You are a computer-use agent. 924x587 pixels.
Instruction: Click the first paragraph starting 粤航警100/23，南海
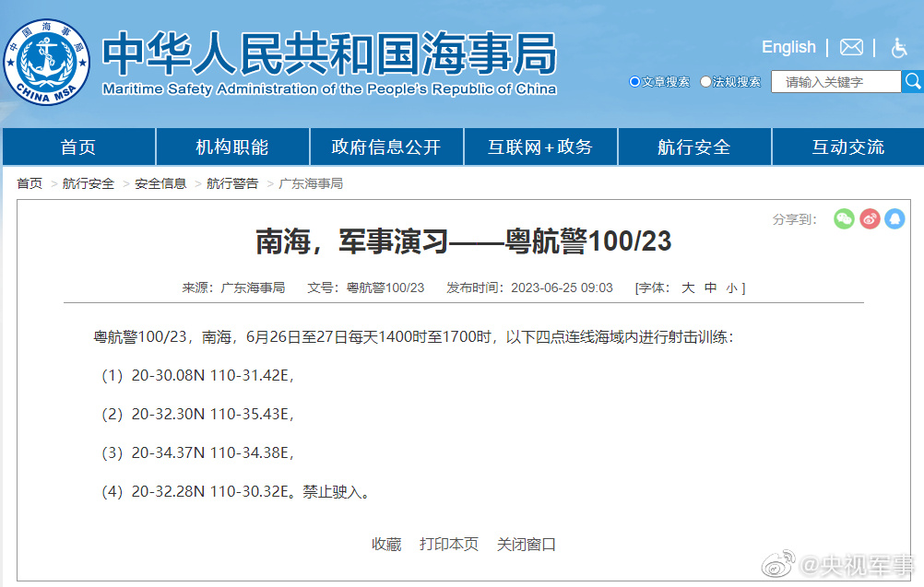pyautogui.click(x=414, y=336)
